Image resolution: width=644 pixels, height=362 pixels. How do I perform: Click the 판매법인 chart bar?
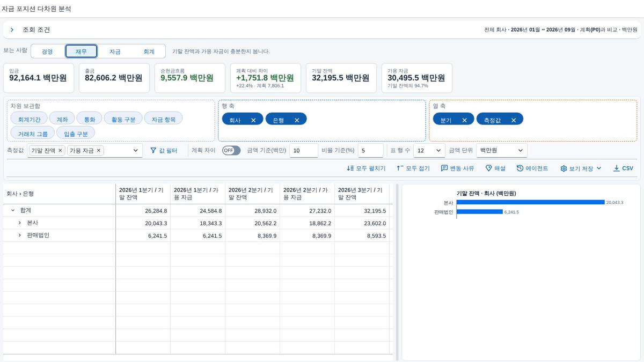coord(480,212)
